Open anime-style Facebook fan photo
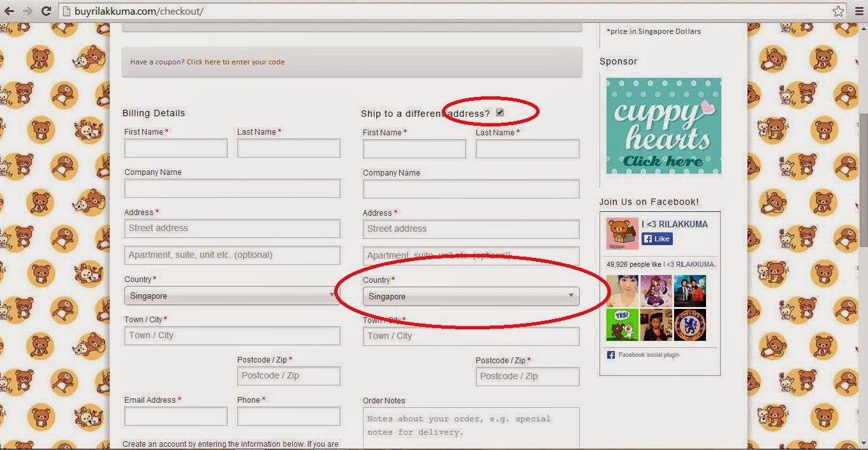The width and height of the screenshot is (868, 450). pos(656,291)
